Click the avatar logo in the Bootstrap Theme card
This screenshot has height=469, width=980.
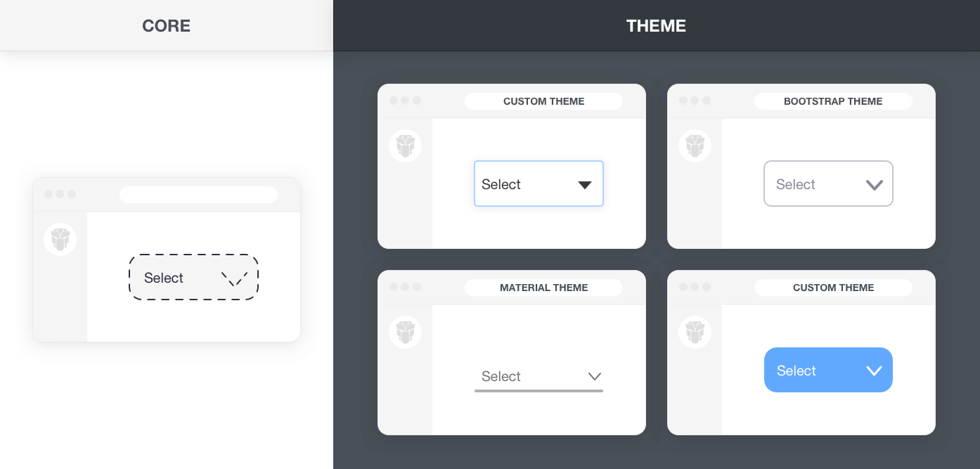pyautogui.click(x=695, y=146)
